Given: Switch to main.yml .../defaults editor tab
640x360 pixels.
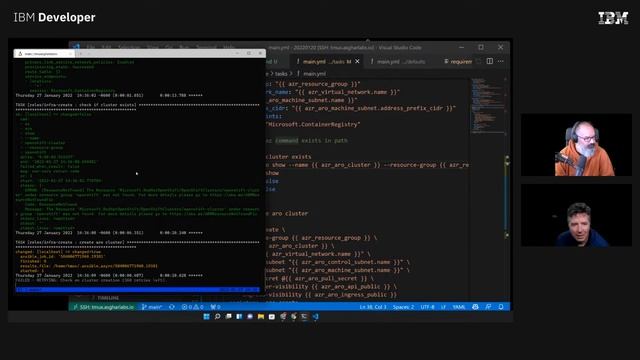Looking at the screenshot, I should pyautogui.click(x=400, y=62).
